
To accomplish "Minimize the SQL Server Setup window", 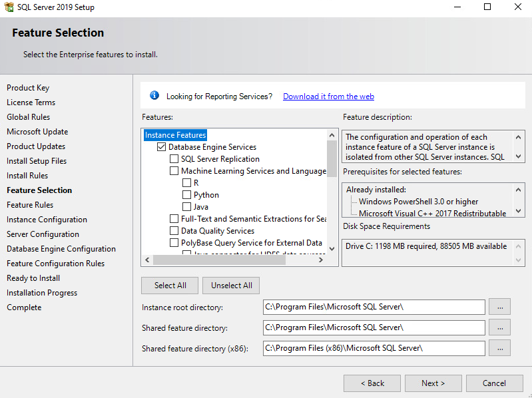I will pos(457,7).
